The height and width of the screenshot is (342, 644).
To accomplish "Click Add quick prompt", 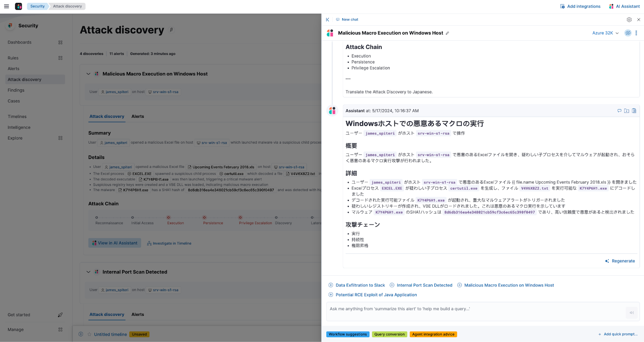I will pos(617,334).
